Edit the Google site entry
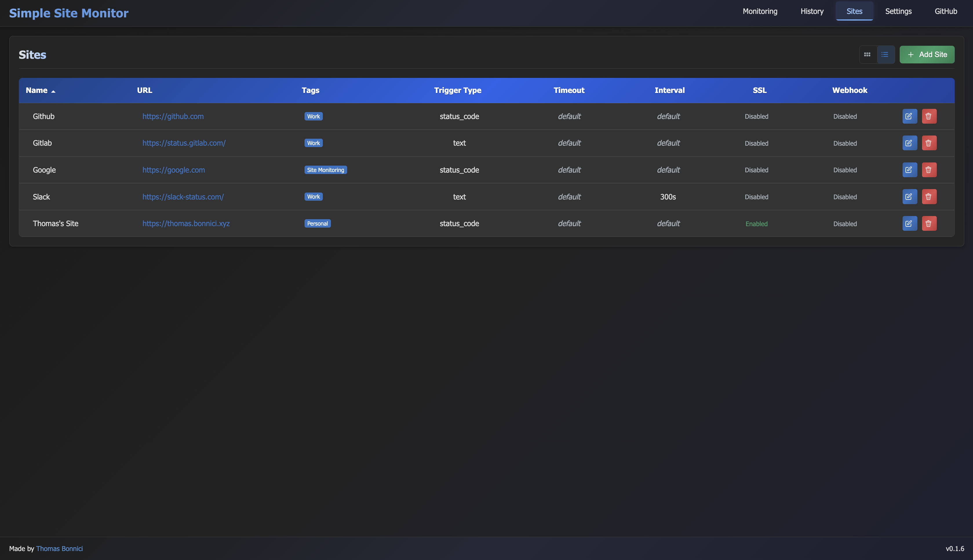Viewport: 973px width, 560px height. coord(910,170)
